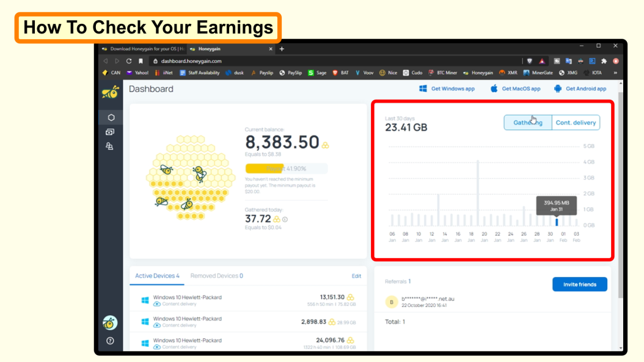Click the Edit devices link
The height and width of the screenshot is (362, 644).
coord(356,276)
